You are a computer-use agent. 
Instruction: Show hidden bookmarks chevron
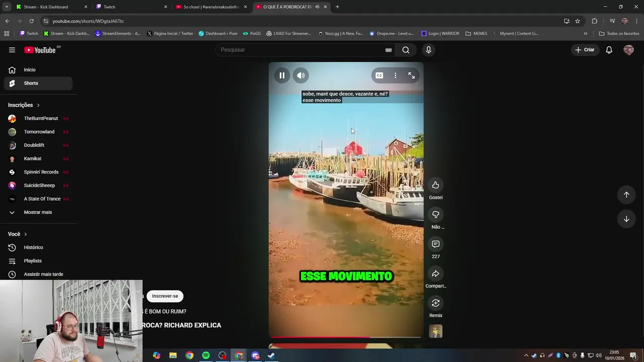click(585, 34)
